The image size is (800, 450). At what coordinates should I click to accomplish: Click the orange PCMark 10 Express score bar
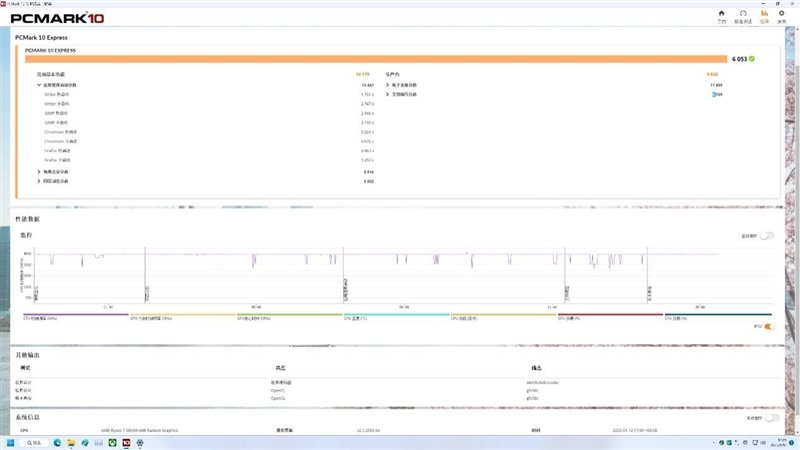[x=376, y=59]
